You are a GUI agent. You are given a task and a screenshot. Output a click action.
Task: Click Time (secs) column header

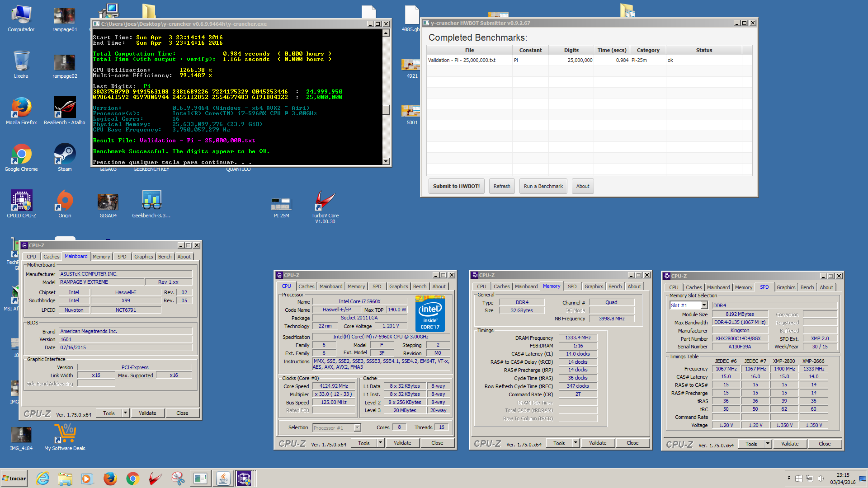612,50
